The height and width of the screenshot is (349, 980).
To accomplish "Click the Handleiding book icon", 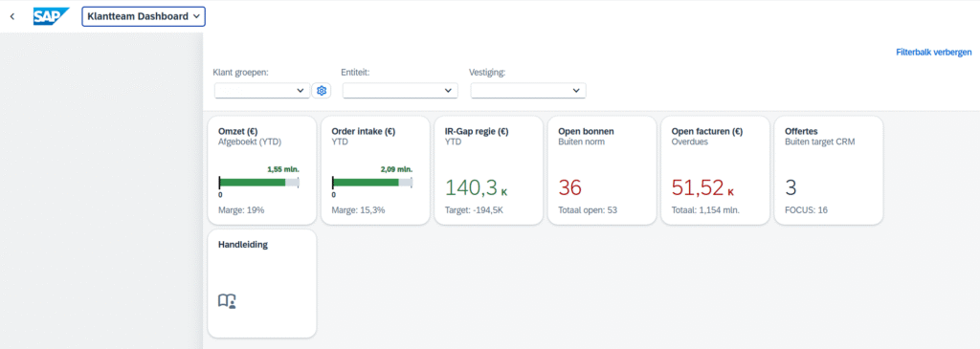I will [x=227, y=301].
